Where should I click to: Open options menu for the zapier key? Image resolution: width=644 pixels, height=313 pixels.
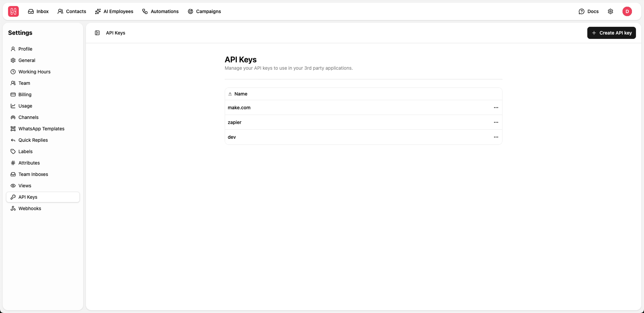(496, 122)
